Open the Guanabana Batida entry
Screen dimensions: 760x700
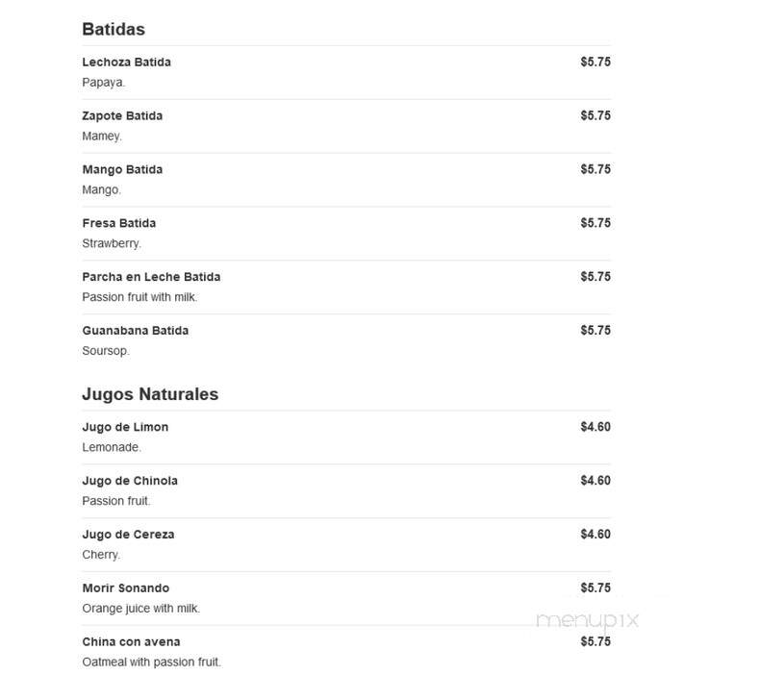coord(136,331)
